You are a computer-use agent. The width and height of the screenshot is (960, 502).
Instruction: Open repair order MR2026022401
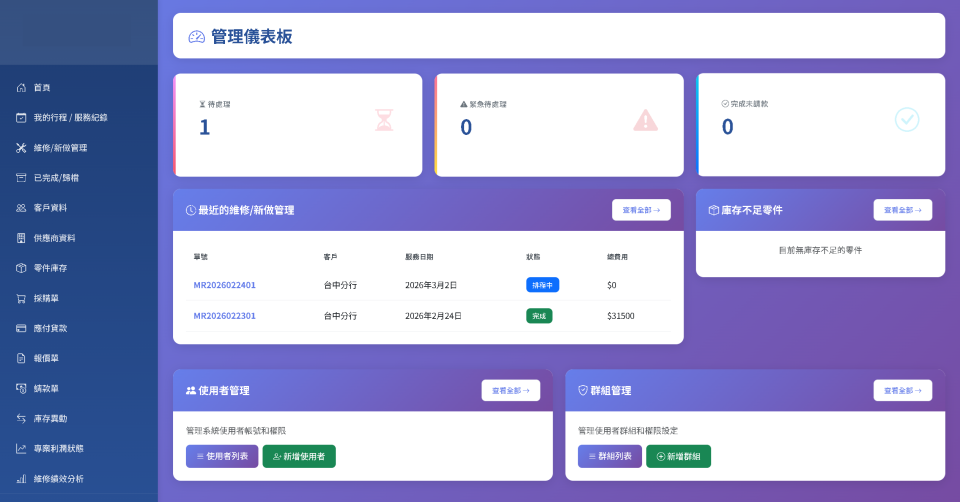[224, 285]
